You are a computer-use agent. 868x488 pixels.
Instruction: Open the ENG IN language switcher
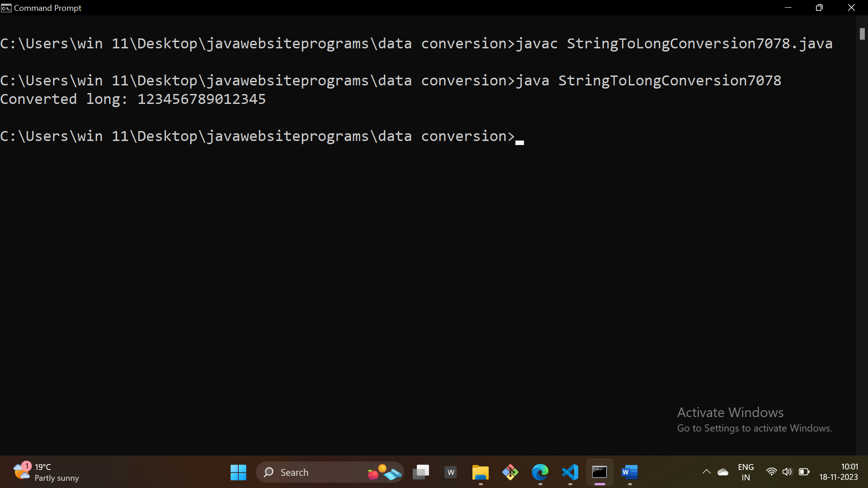click(745, 472)
